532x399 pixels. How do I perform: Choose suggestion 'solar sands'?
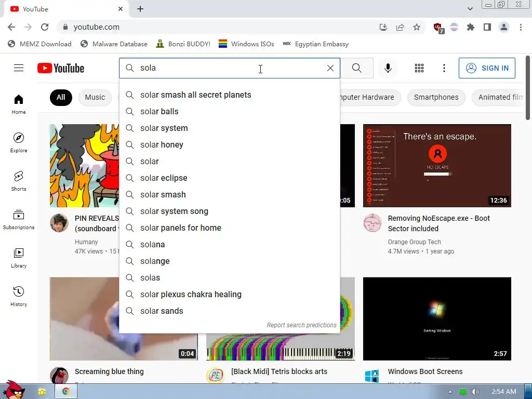click(x=229, y=311)
